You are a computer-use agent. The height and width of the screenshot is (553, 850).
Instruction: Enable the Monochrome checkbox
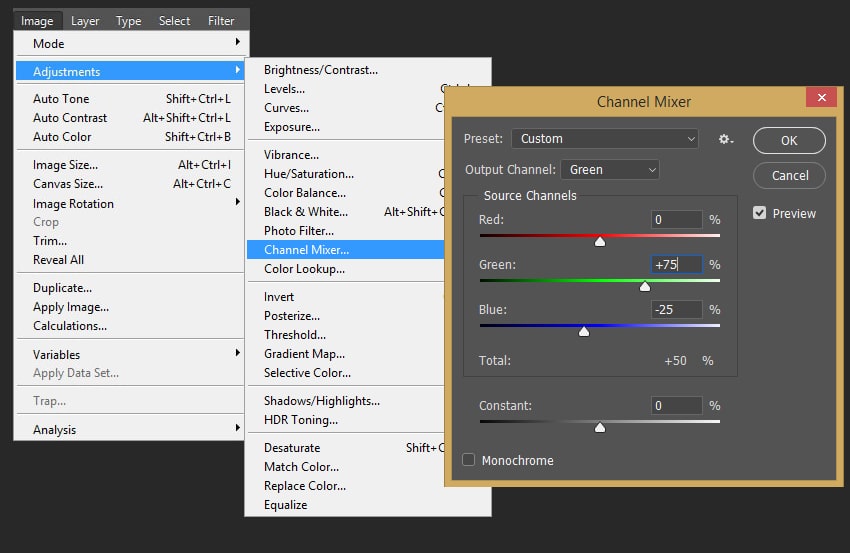coord(469,460)
